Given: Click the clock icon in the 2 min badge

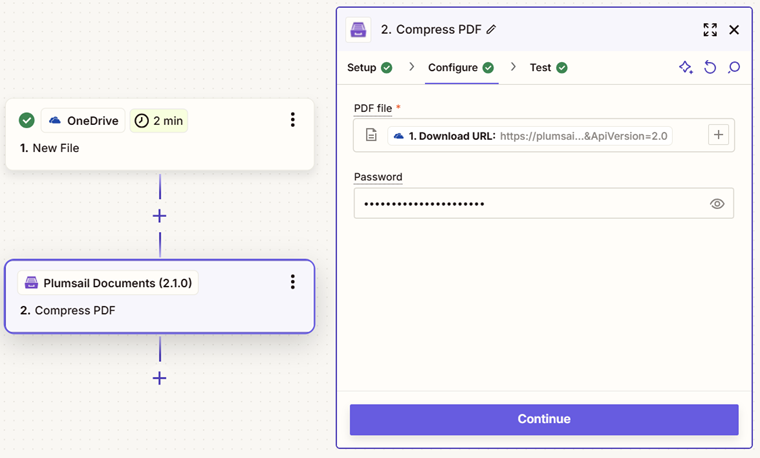Looking at the screenshot, I should click(x=142, y=121).
